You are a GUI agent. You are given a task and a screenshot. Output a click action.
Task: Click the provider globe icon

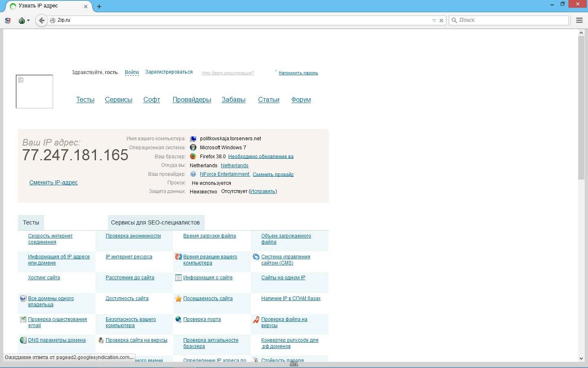pyautogui.click(x=193, y=174)
